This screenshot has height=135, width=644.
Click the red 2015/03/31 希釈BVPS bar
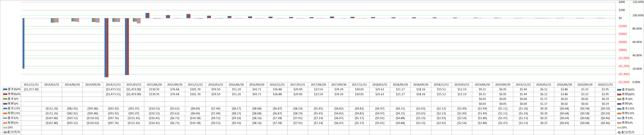pyautogui.click(x=128, y=46)
